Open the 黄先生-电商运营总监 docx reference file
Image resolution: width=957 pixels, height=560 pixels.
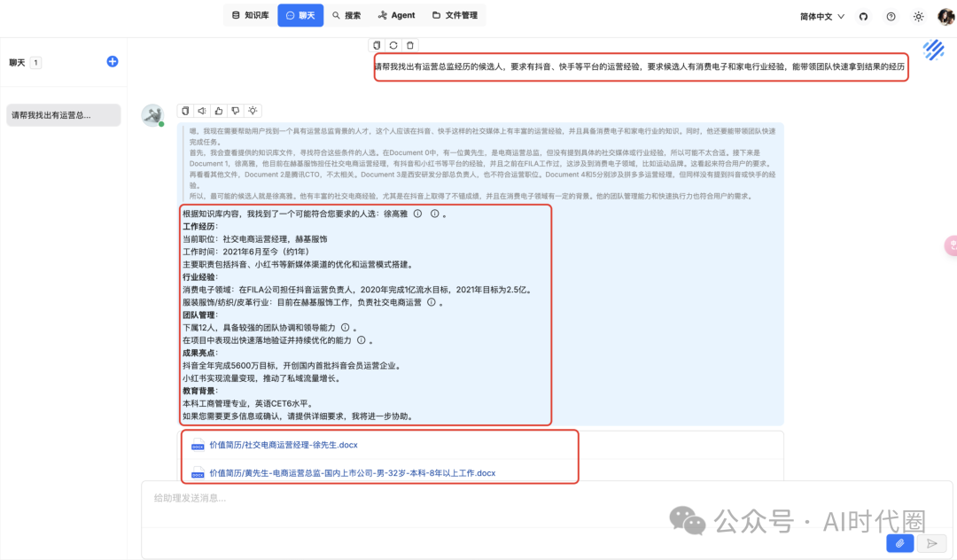(x=352, y=473)
